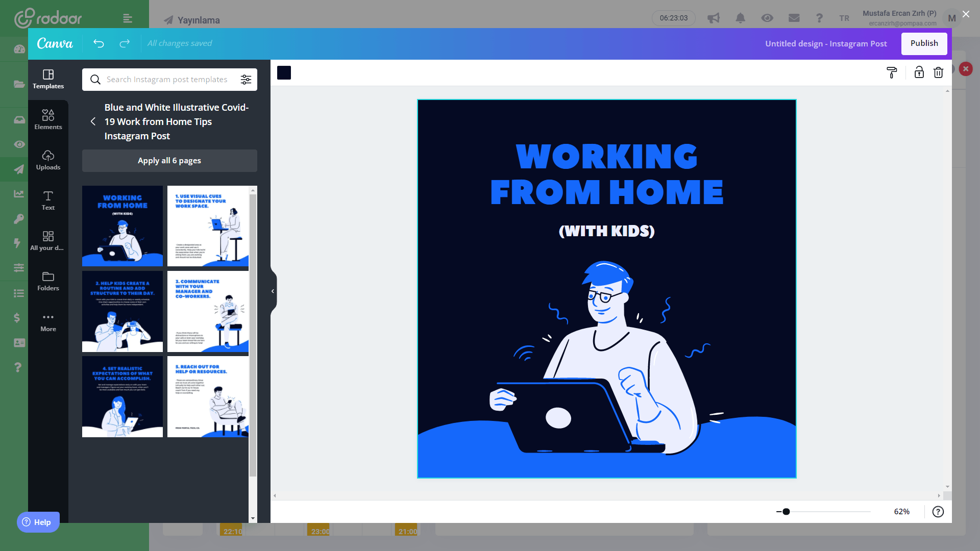Click the dark background color swatch
Viewport: 980px width, 551px height.
point(284,73)
